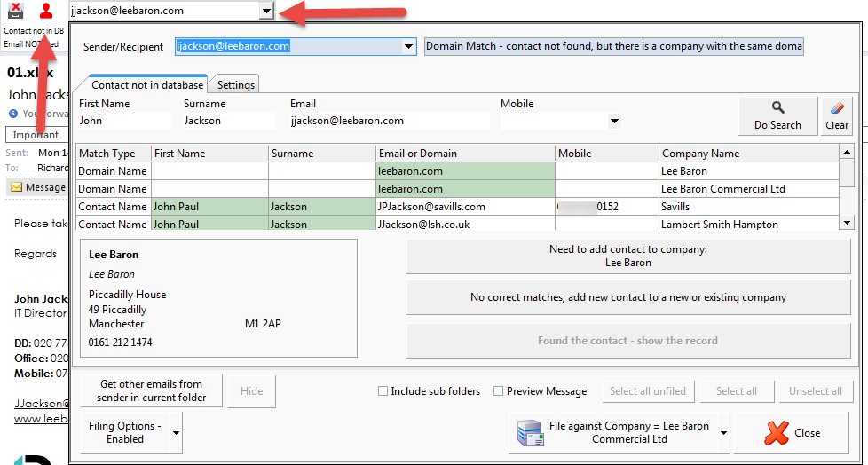Click the red X Close button
This screenshot has width=868, height=465.
[x=792, y=433]
